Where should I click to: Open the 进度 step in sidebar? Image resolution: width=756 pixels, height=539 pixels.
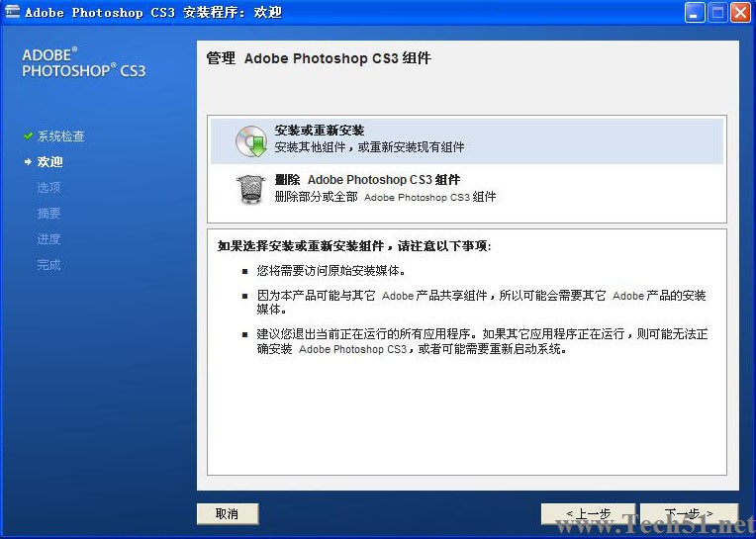pos(49,239)
